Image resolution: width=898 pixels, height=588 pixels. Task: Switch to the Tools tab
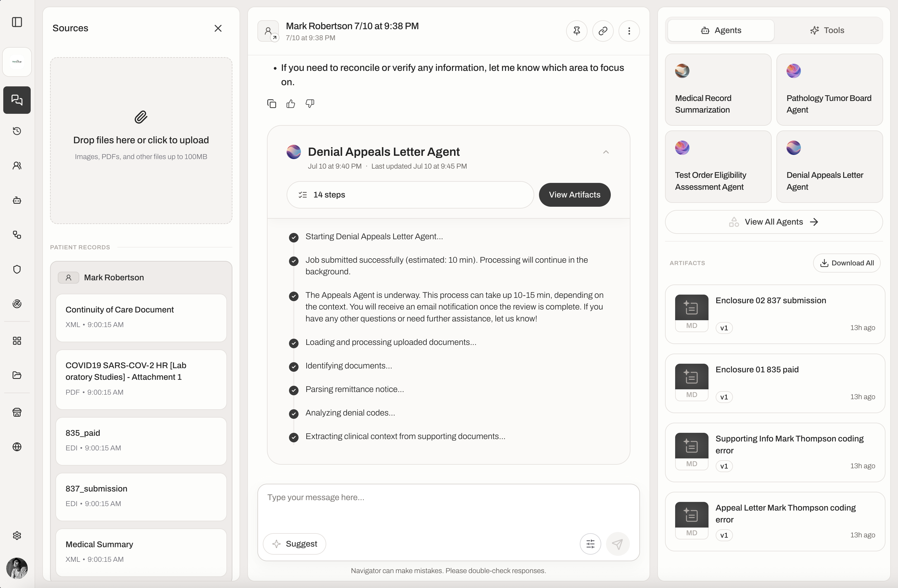(x=827, y=31)
